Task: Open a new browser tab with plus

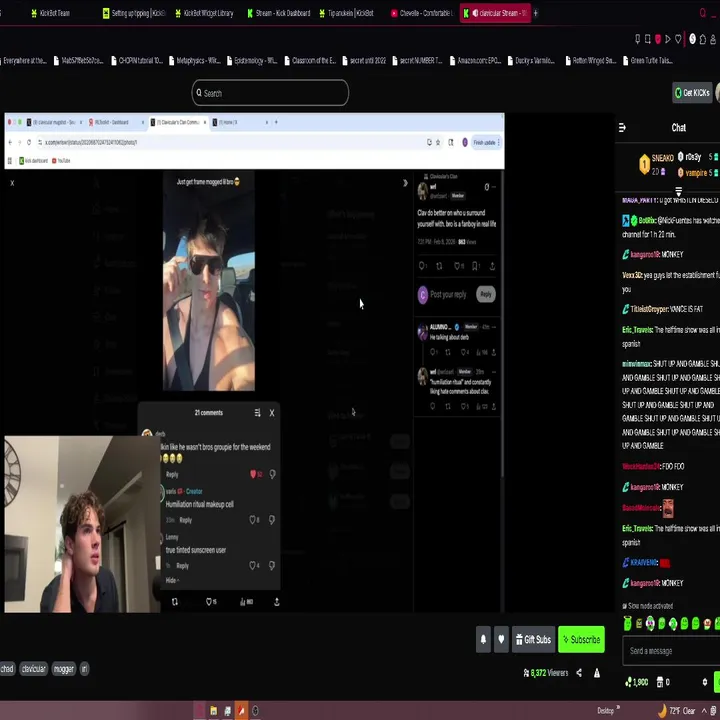Action: pyautogui.click(x=535, y=13)
